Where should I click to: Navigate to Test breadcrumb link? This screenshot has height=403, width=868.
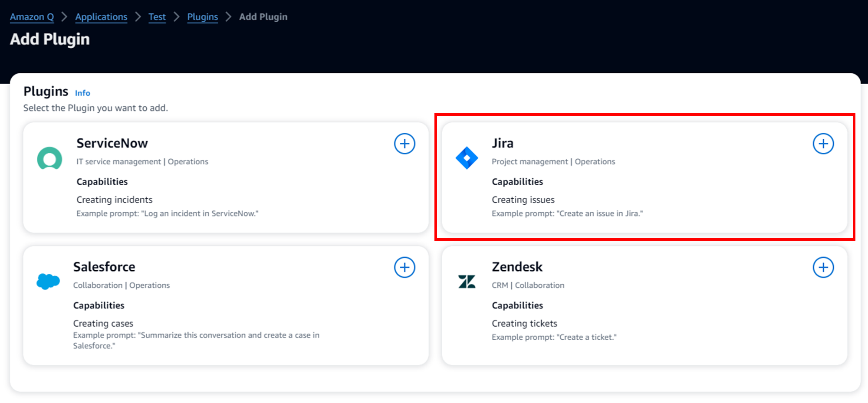pos(157,17)
